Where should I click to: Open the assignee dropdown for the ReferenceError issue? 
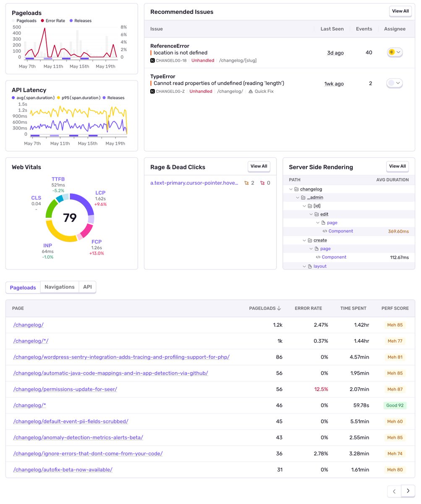coord(395,52)
